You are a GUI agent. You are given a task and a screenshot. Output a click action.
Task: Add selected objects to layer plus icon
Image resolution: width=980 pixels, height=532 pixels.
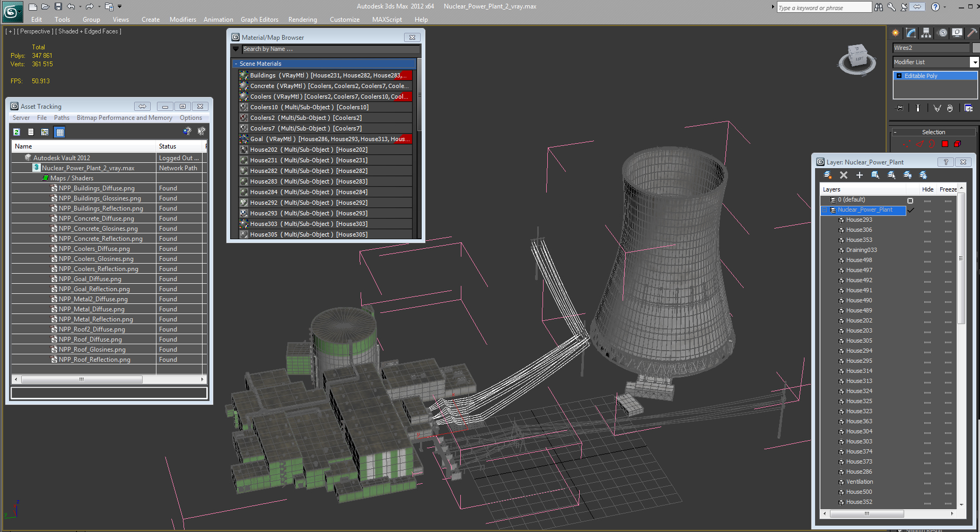[860, 175]
